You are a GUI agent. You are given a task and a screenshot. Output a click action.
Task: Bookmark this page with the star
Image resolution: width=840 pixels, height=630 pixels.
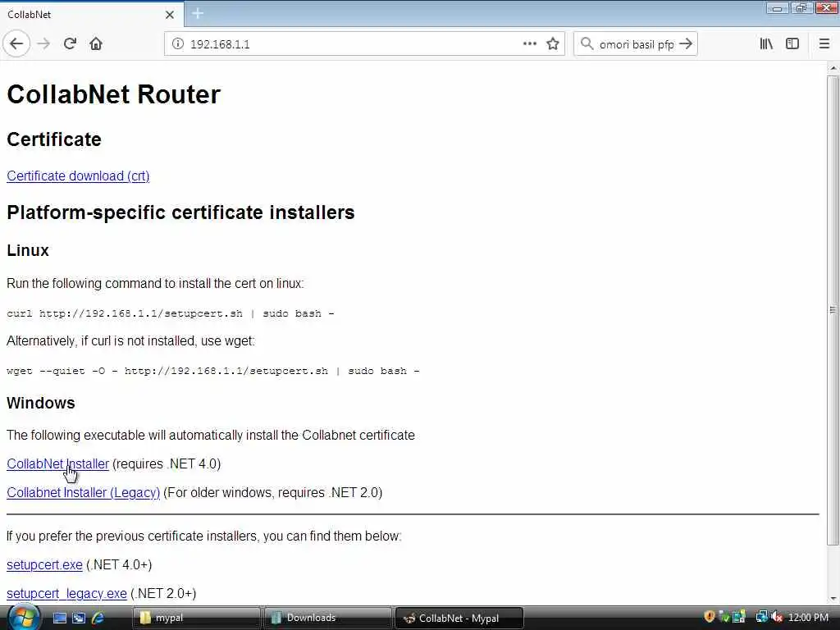(x=553, y=44)
